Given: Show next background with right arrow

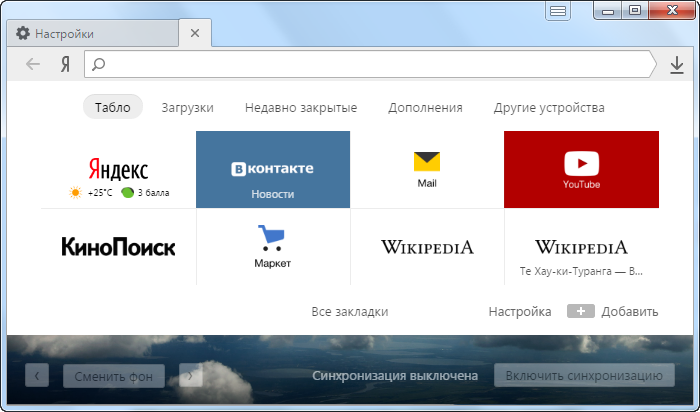Looking at the screenshot, I should (191, 376).
